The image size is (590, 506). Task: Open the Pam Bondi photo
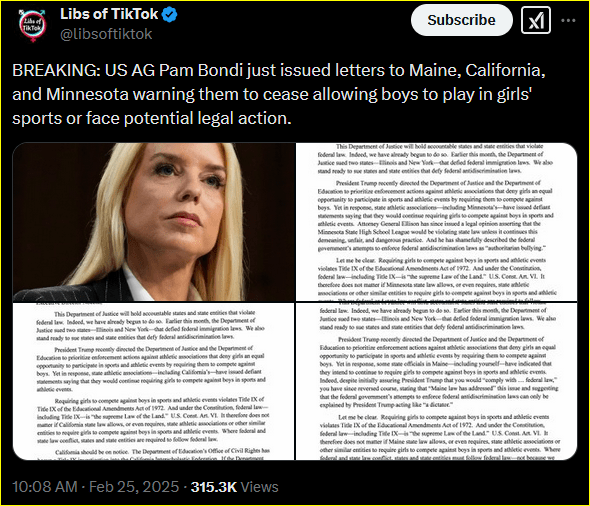[154, 222]
